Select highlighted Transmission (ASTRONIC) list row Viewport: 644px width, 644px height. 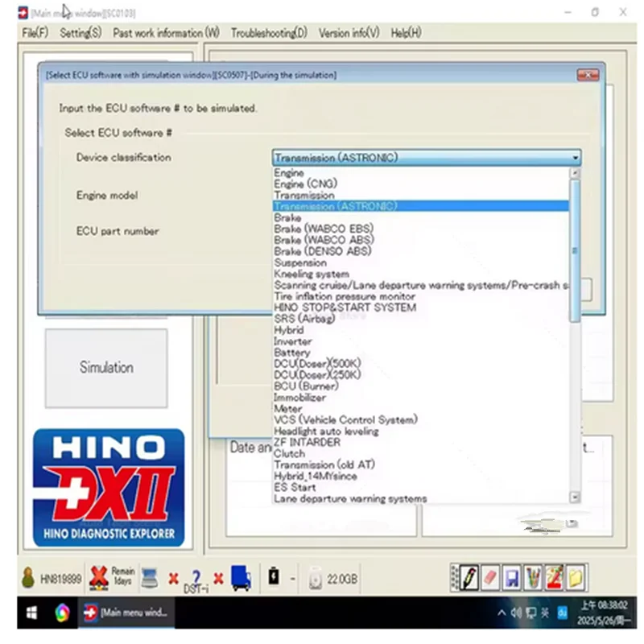click(x=421, y=206)
